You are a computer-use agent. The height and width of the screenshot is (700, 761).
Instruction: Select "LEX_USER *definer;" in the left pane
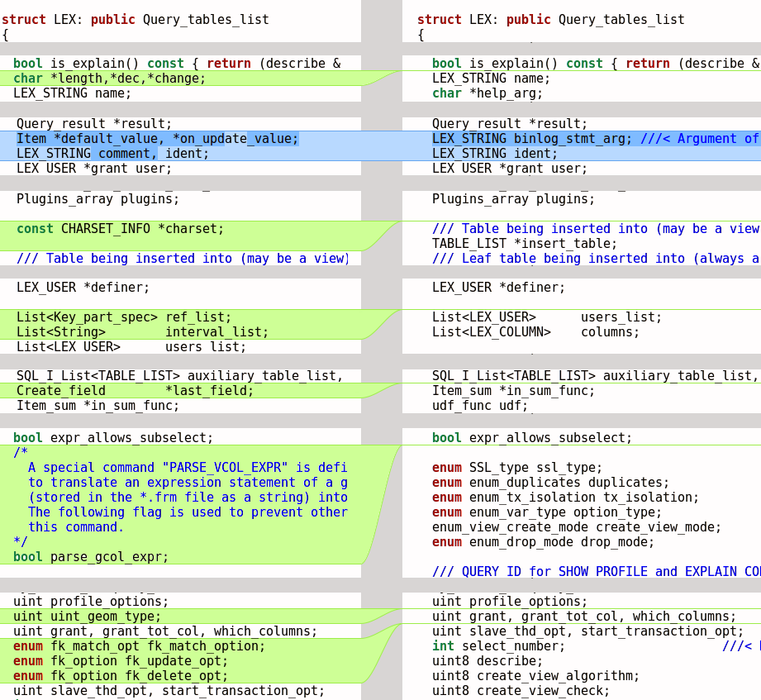83,288
